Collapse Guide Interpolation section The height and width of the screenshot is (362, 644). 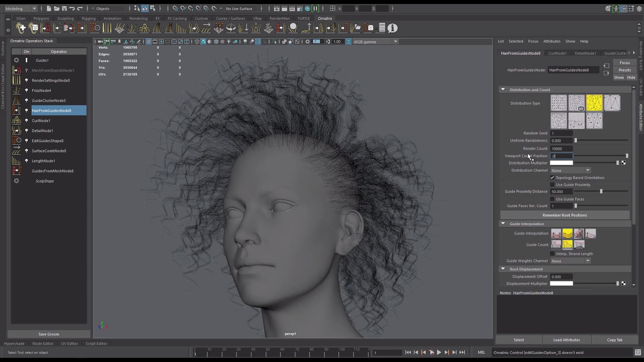tap(503, 223)
